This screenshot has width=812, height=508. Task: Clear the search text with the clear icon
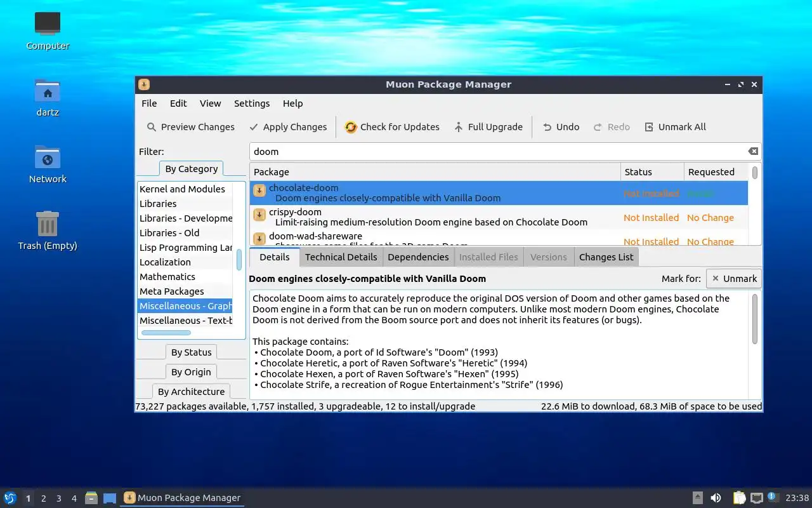click(x=753, y=151)
